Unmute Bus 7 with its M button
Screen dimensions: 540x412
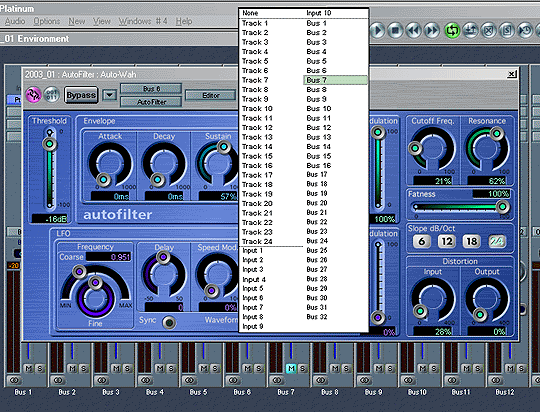point(291,369)
